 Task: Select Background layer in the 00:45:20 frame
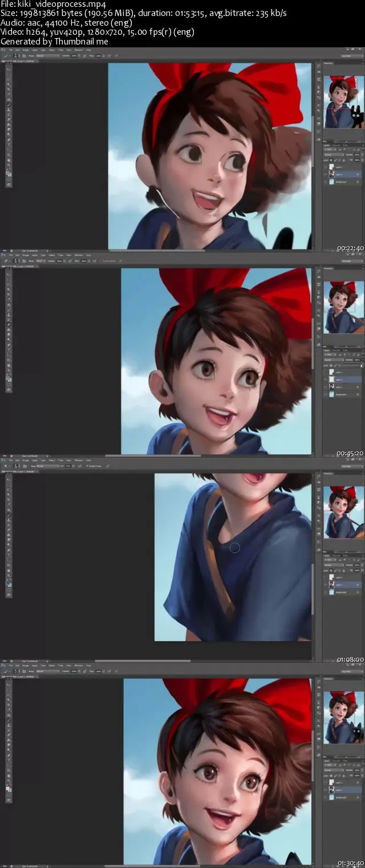343,394
